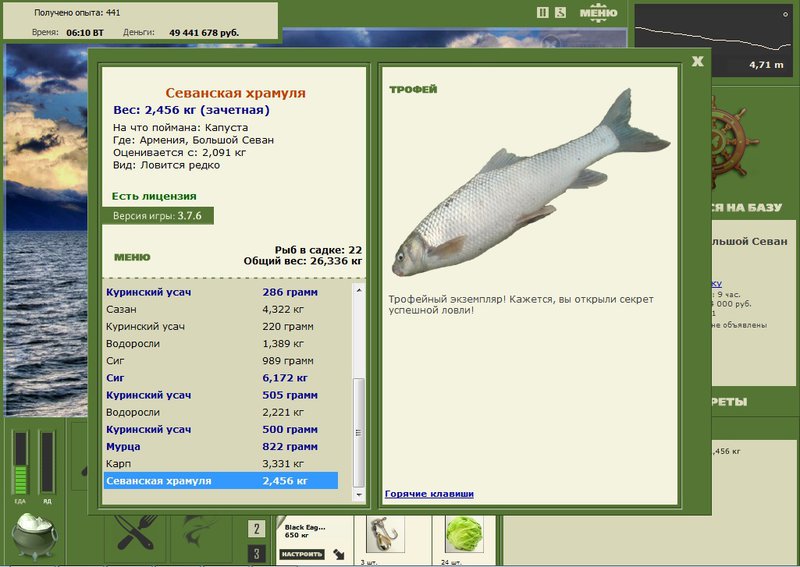The height and width of the screenshot is (567, 800).
Task: Open the crossed knife and fork icon
Action: [135, 532]
